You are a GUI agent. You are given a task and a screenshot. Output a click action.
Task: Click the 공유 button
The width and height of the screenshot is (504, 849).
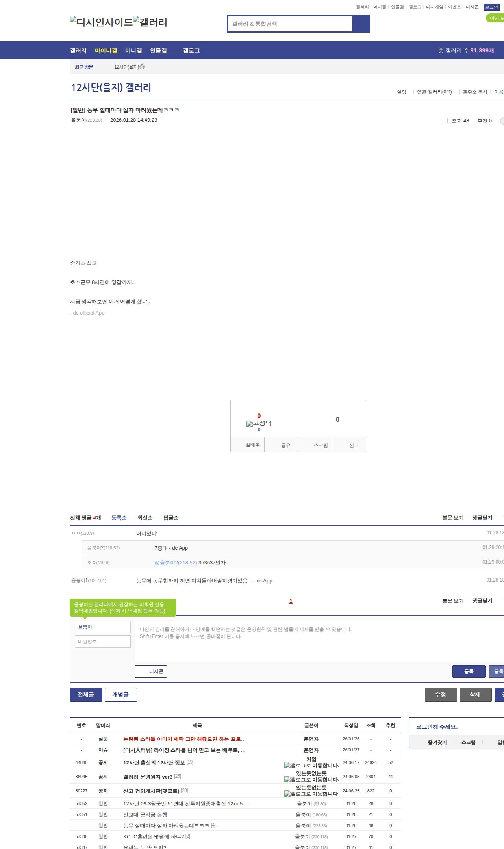click(x=282, y=445)
